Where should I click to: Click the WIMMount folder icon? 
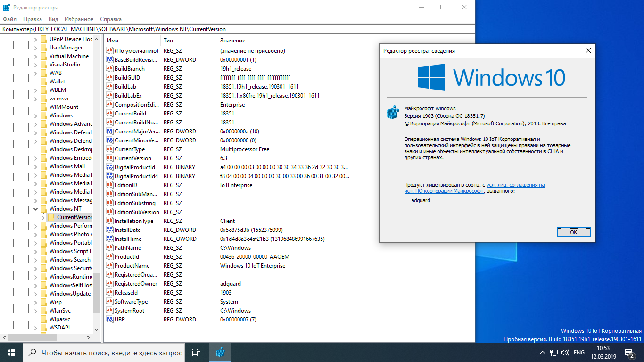tap(44, 107)
